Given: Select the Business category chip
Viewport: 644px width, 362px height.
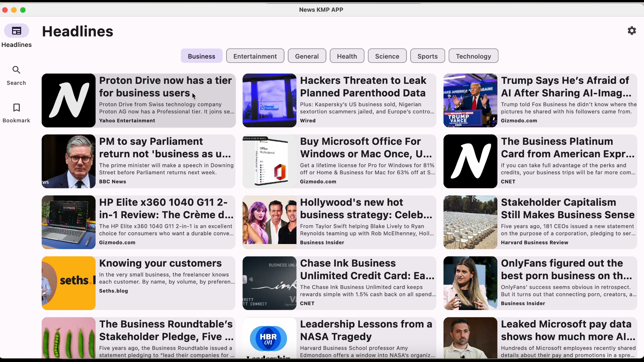Looking at the screenshot, I should 201,56.
